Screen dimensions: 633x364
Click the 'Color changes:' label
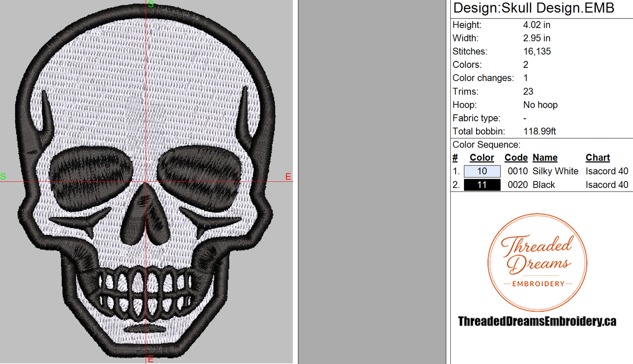click(483, 78)
